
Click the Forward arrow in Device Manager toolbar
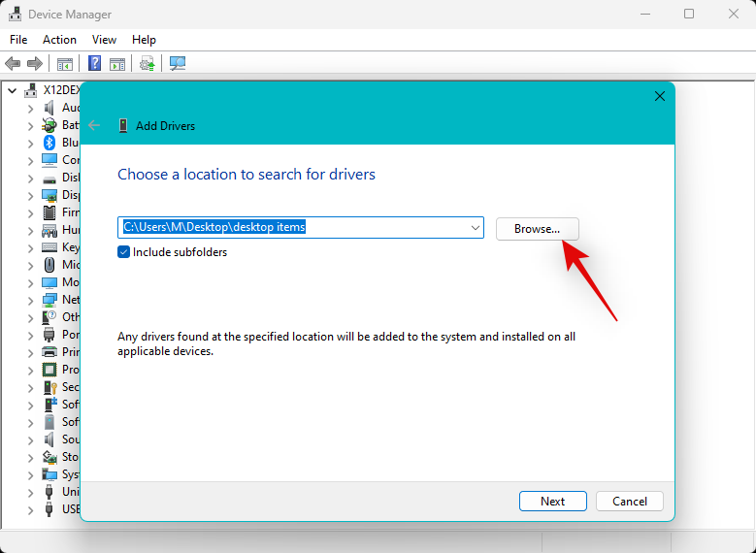[34, 63]
